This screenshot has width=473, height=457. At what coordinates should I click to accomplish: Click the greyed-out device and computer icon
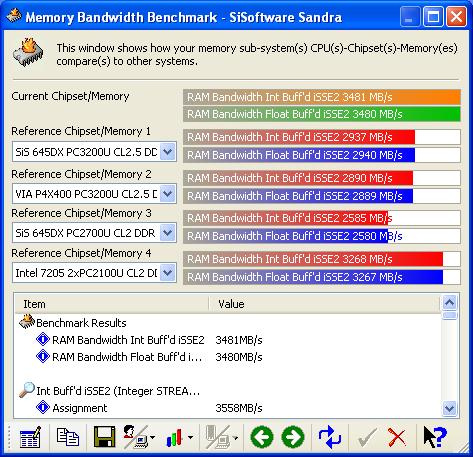[217, 437]
